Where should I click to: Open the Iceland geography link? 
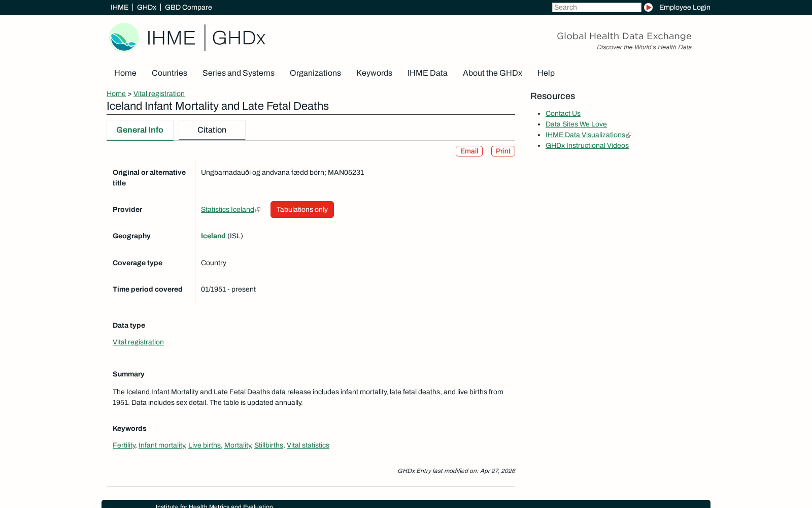coord(213,236)
